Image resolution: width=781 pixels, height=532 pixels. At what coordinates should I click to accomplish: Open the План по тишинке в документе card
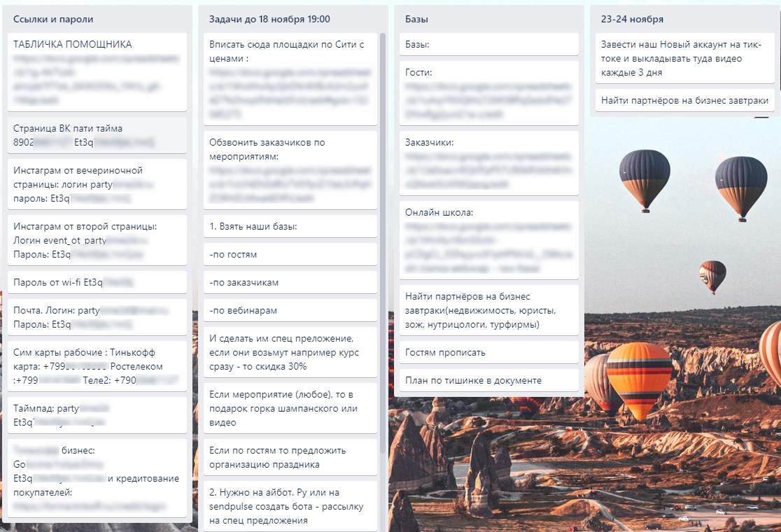coord(488,379)
